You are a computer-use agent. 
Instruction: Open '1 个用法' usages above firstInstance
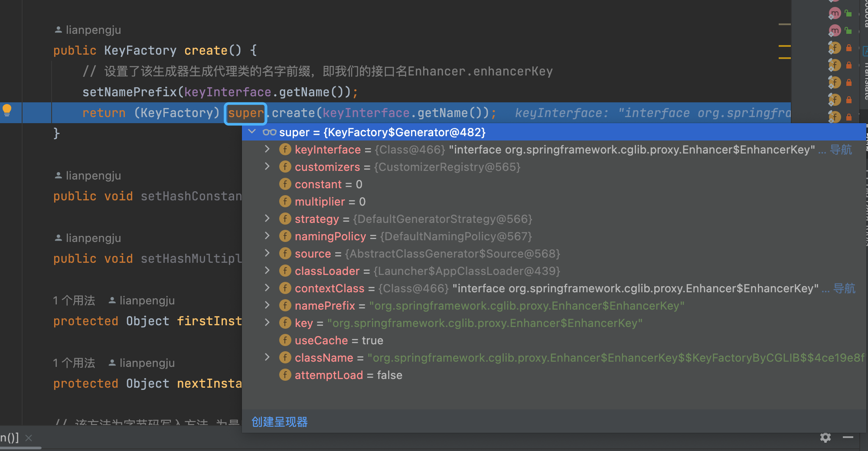[74, 301]
